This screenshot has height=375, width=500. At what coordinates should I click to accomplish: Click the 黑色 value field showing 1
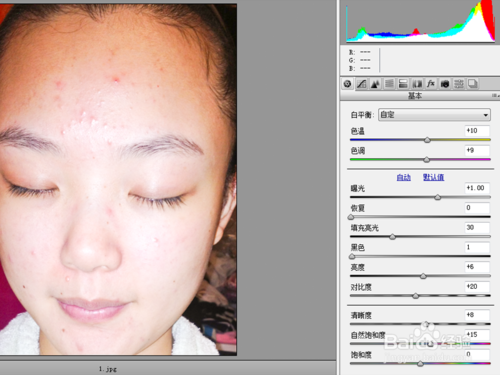(477, 247)
